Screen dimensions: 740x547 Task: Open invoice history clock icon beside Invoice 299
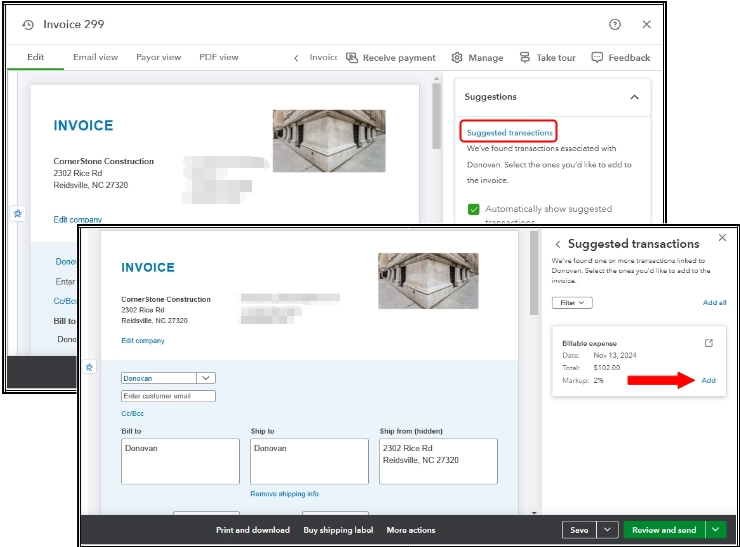28,25
